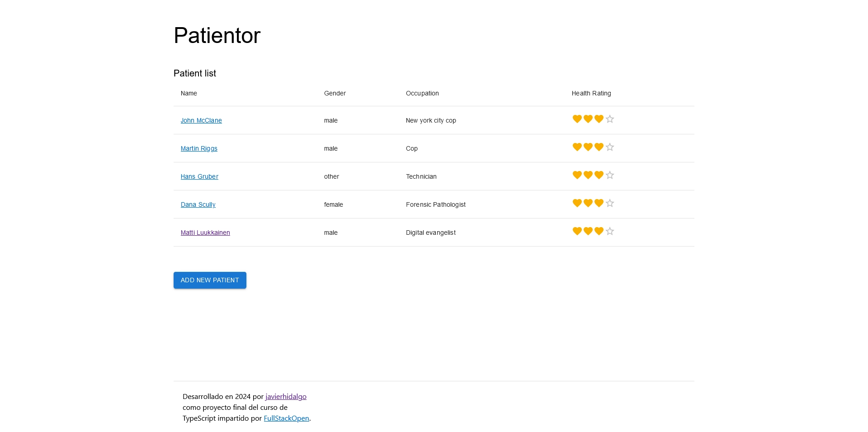868x432 pixels.
Task: Click the empty star in Martin Riggs' row
Action: pyautogui.click(x=610, y=147)
